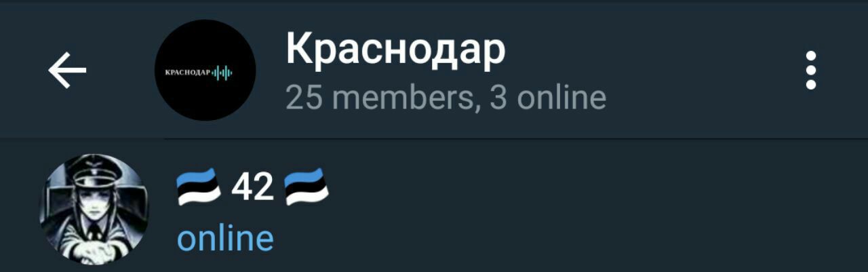This screenshot has height=272, width=868.
Task: Click the number 42 in member name
Action: click(x=252, y=187)
